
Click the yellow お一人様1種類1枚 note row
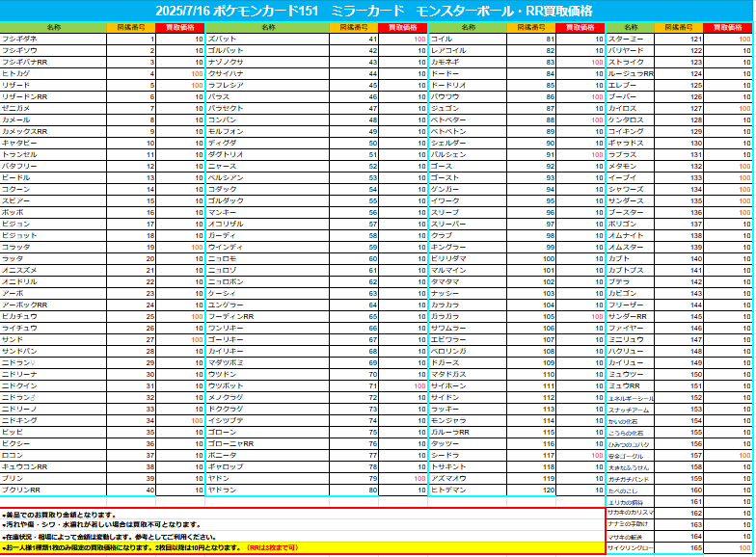click(303, 547)
